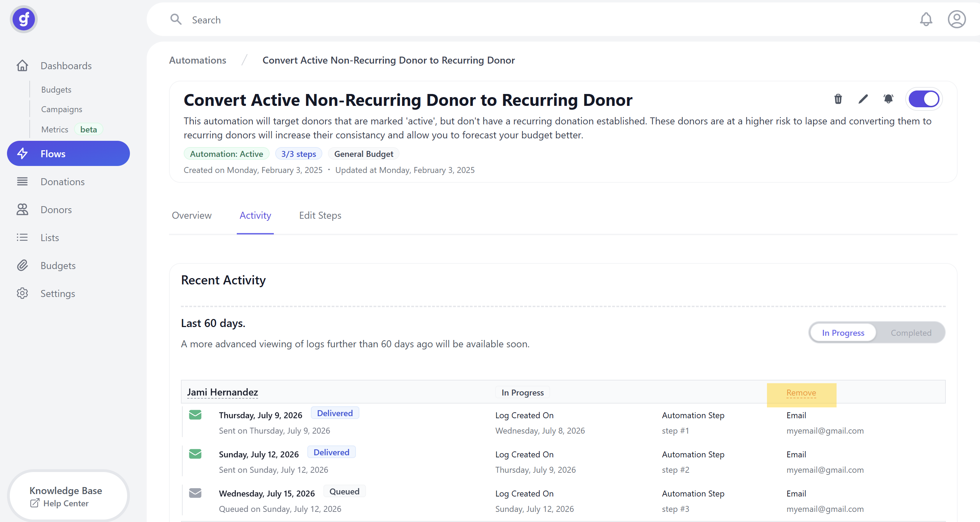The image size is (980, 522).
Task: Go back to Automations breadcrumb
Action: tap(197, 60)
